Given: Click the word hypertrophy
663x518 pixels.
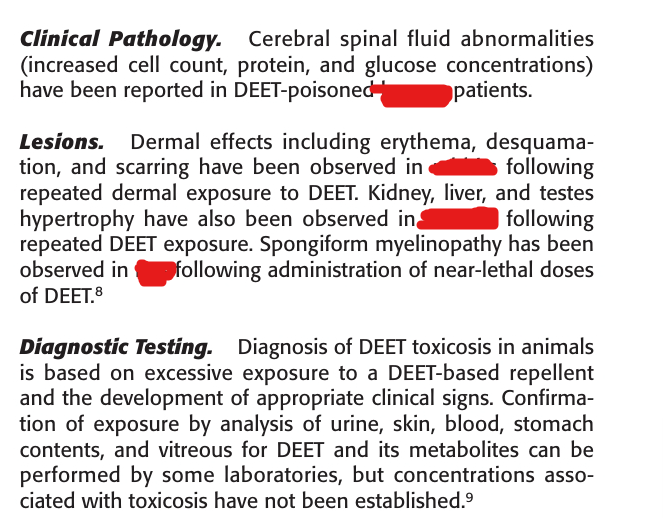Looking at the screenshot, I should (77, 219).
